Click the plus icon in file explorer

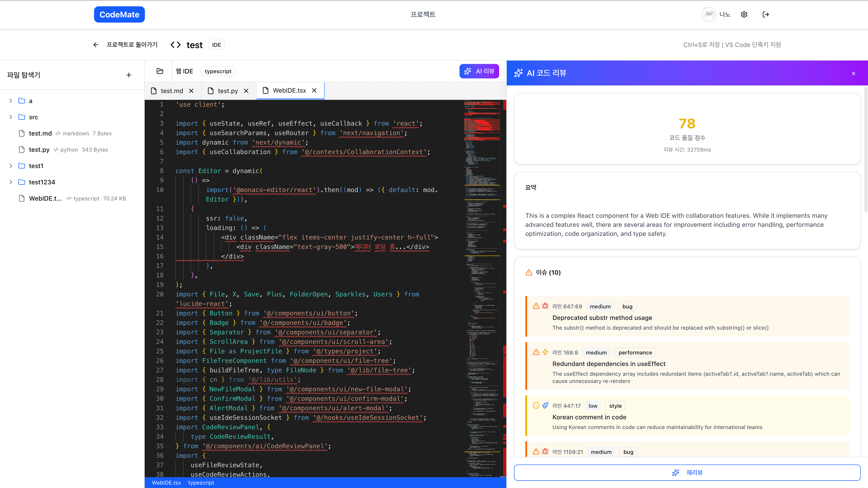[x=129, y=75]
